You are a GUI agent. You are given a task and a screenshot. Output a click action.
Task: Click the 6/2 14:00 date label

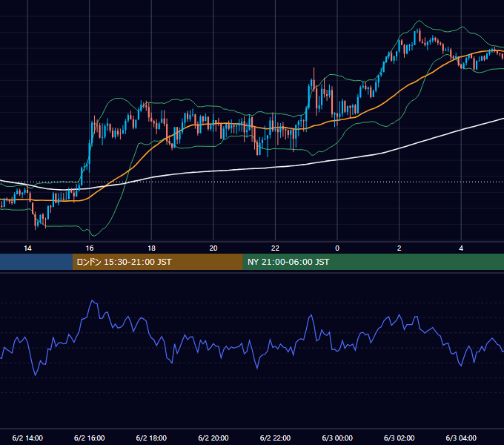pos(27,438)
